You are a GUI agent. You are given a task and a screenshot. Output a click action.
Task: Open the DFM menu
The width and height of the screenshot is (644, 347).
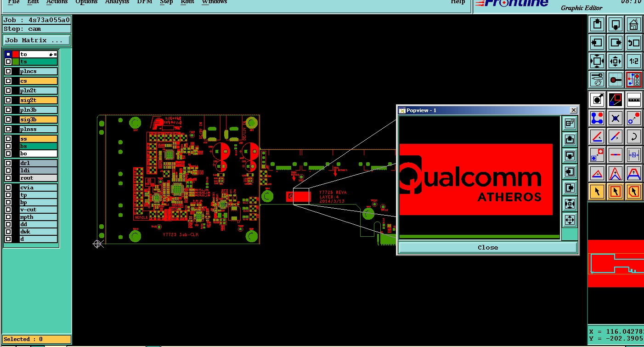click(145, 2)
